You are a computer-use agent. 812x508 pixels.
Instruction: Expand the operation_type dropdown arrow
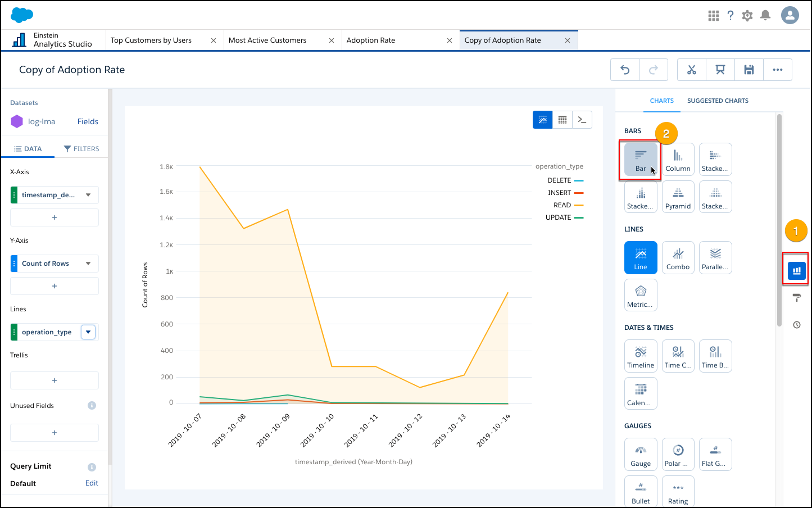[88, 332]
